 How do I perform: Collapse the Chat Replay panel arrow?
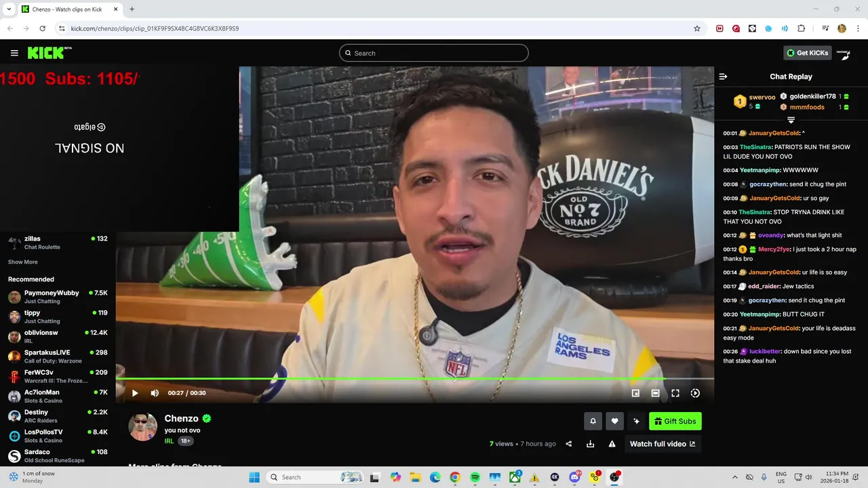pos(723,77)
